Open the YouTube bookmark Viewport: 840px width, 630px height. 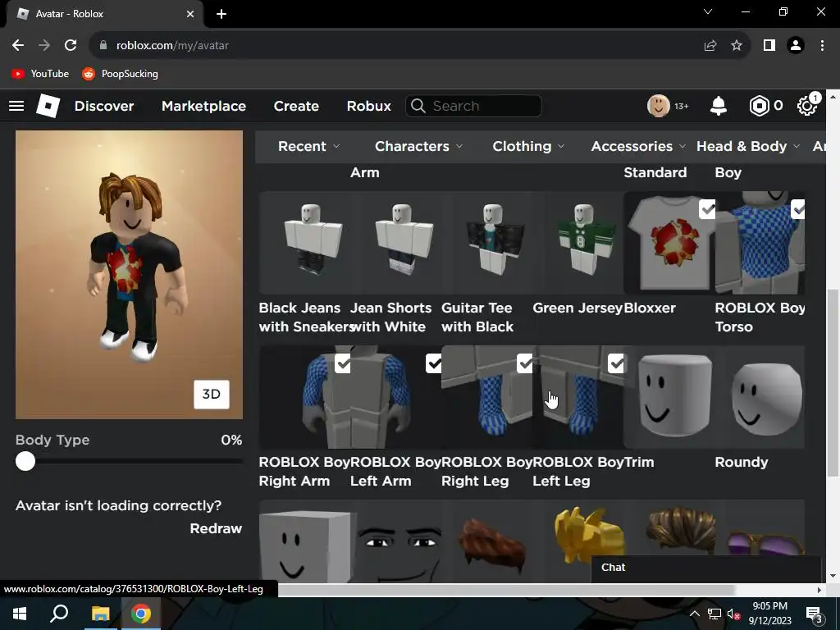pyautogui.click(x=40, y=74)
